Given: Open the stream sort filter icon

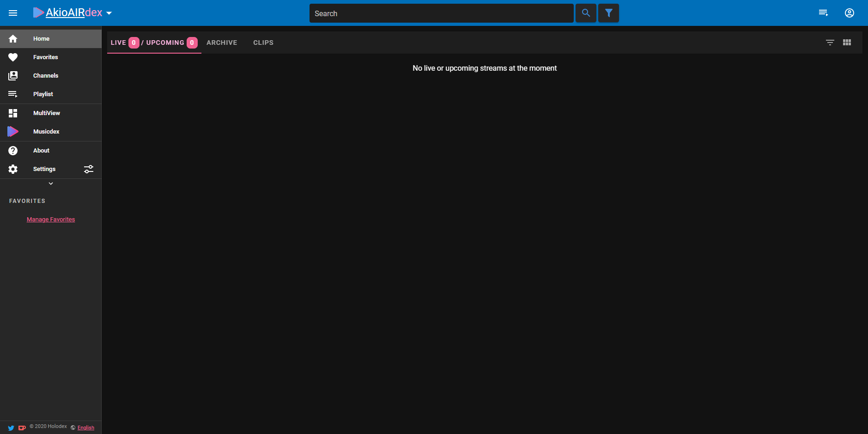Looking at the screenshot, I should tap(830, 43).
